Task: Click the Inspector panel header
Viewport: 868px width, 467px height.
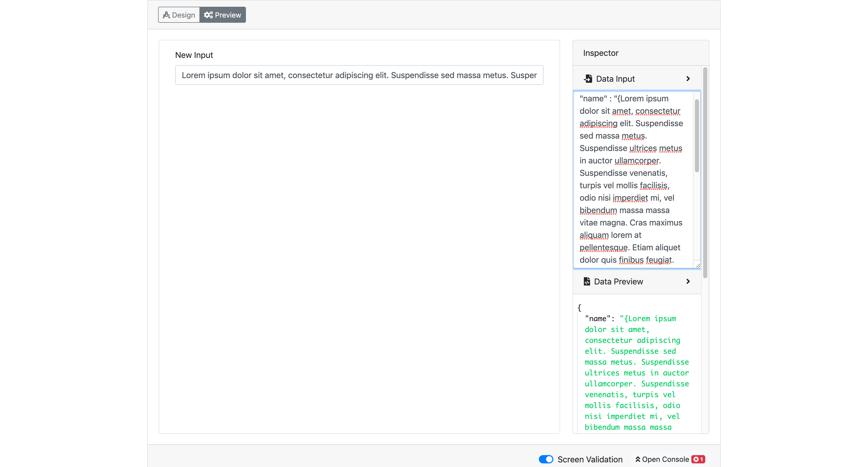Action: [600, 52]
